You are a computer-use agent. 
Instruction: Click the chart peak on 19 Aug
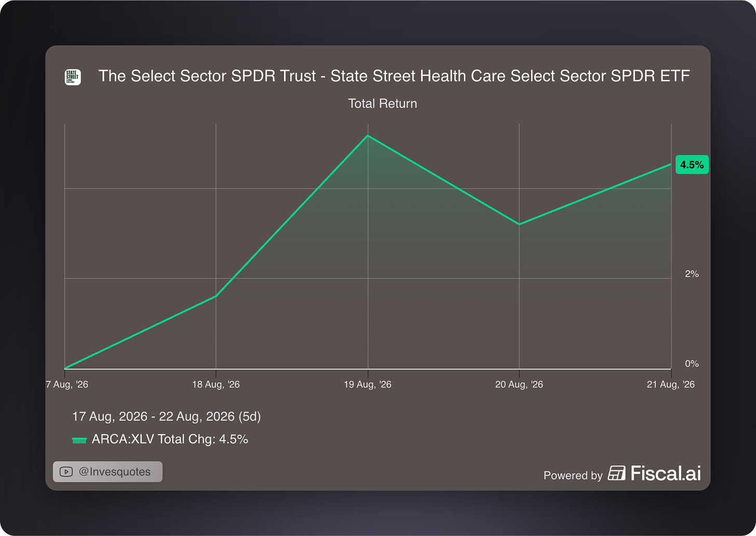pyautogui.click(x=368, y=136)
